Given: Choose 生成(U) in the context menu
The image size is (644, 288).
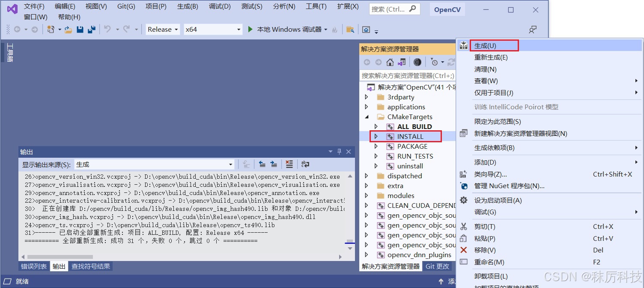Looking at the screenshot, I should [550, 45].
